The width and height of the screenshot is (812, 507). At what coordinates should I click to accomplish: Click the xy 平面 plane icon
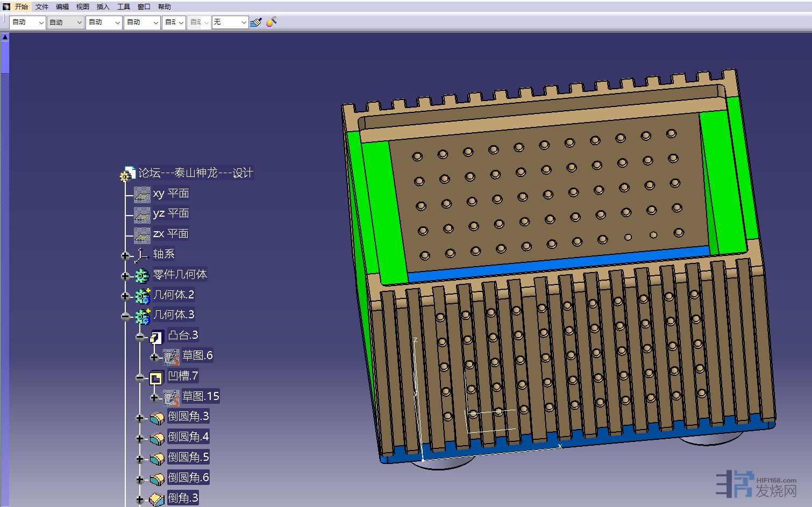142,194
